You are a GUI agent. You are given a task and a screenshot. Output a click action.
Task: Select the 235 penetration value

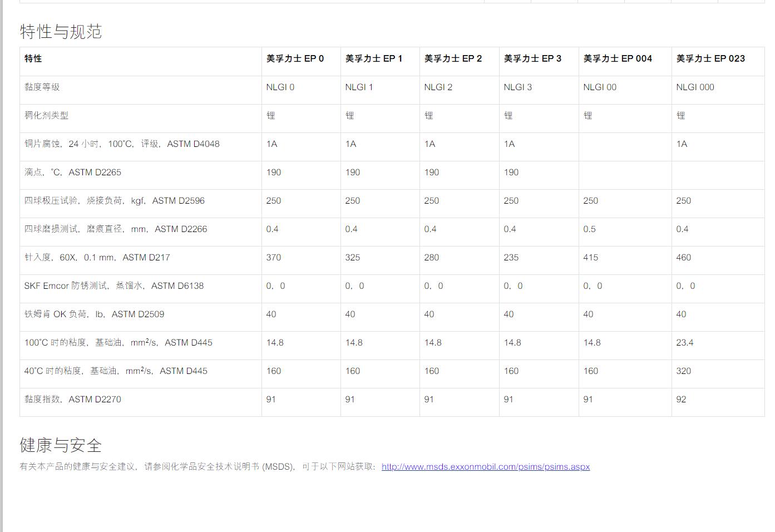tap(511, 257)
